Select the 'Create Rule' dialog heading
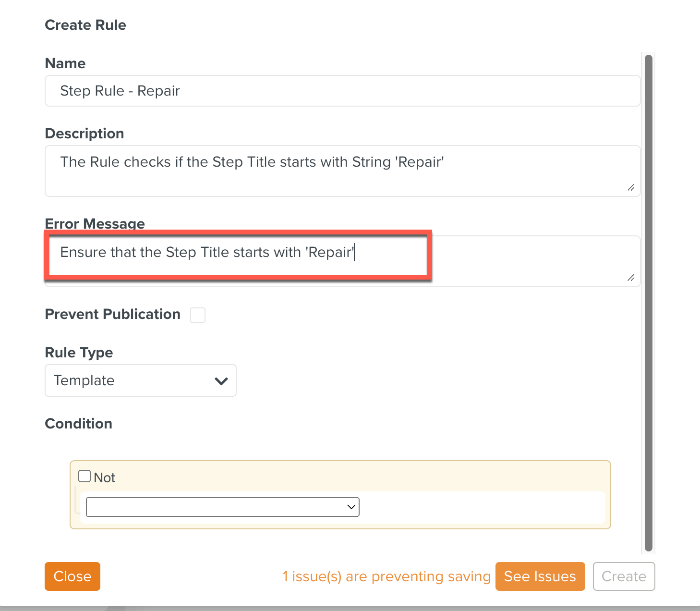The image size is (700, 611). [85, 25]
